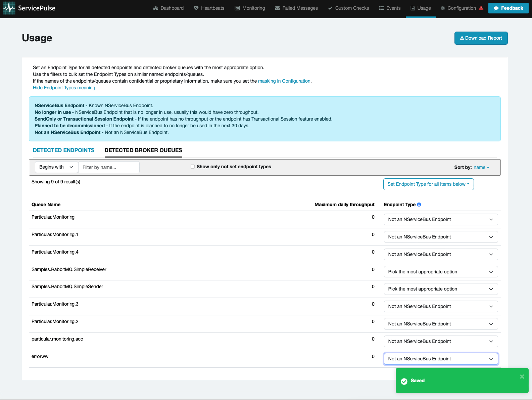The image size is (532, 400).
Task: Click the Download Report button
Action: (x=481, y=38)
